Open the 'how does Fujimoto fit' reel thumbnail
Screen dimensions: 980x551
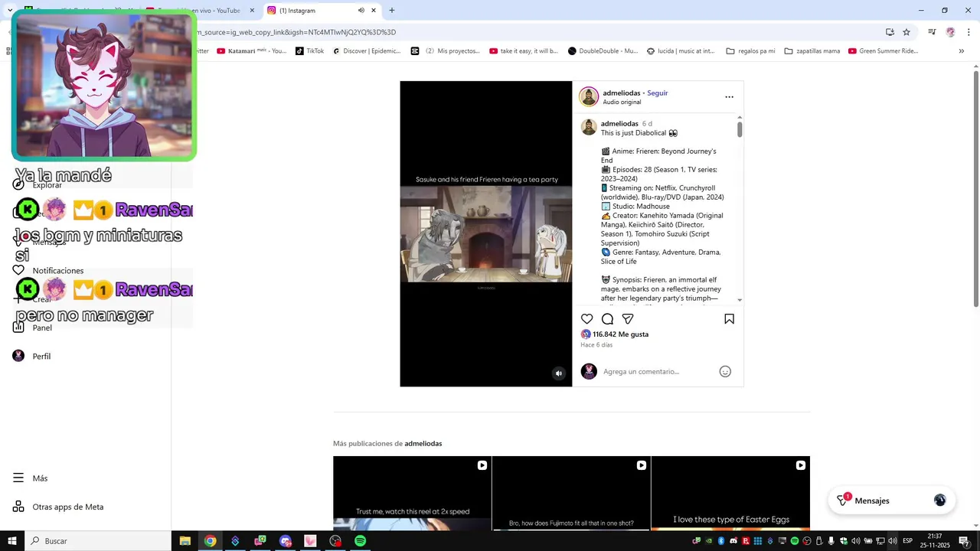(x=571, y=493)
